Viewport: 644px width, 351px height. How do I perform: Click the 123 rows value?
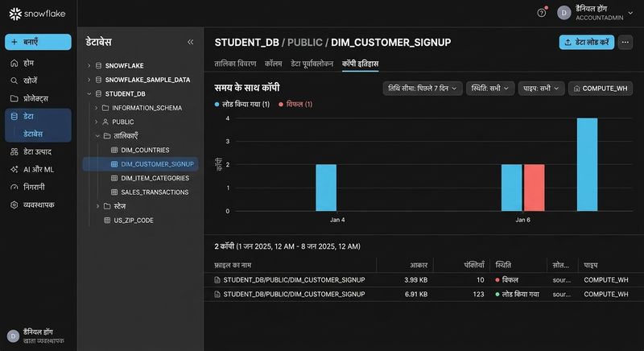coord(478,295)
